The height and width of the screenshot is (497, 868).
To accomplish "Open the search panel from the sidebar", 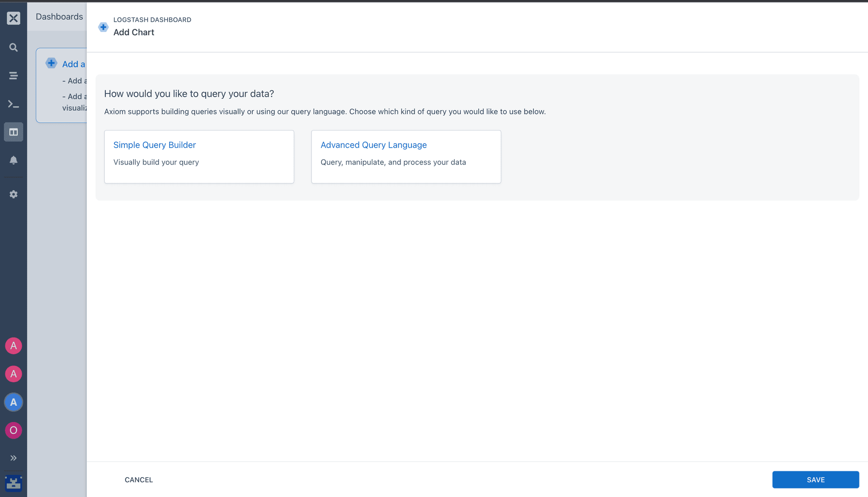I will pyautogui.click(x=13, y=47).
